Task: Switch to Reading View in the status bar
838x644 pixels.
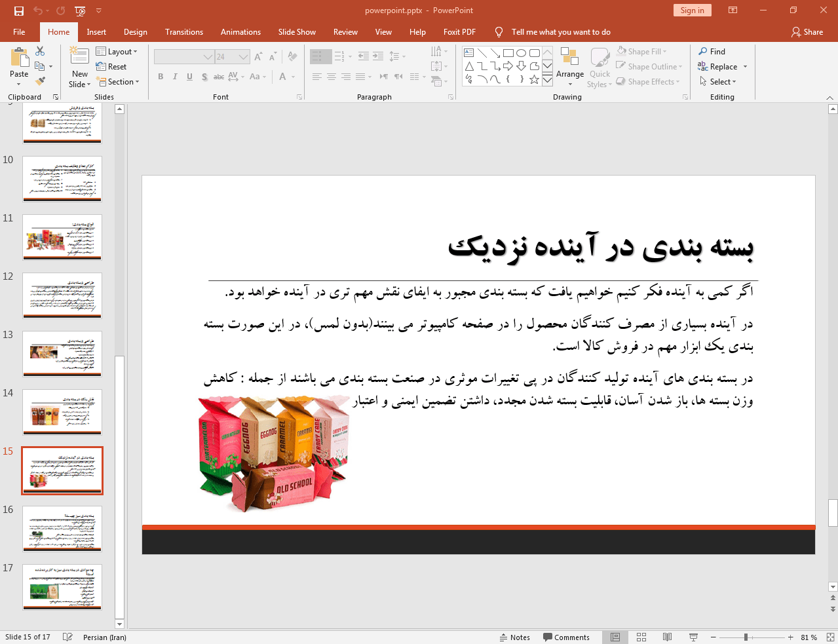Action: (667, 637)
